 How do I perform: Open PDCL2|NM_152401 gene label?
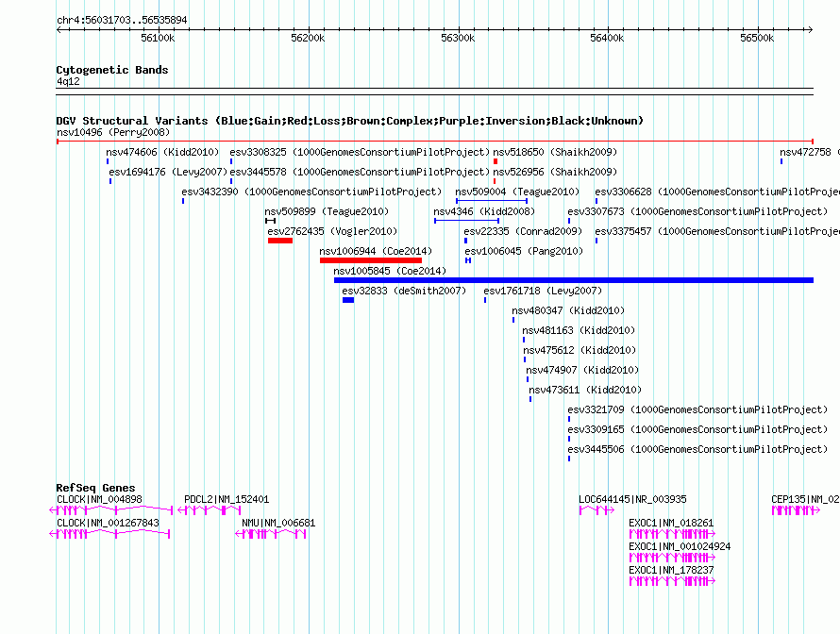coord(227,499)
